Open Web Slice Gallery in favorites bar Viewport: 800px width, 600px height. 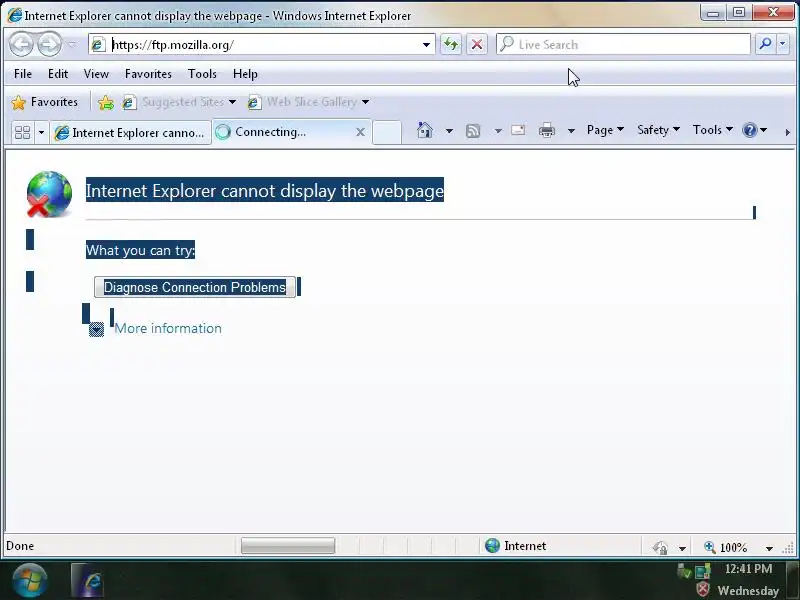pos(308,102)
